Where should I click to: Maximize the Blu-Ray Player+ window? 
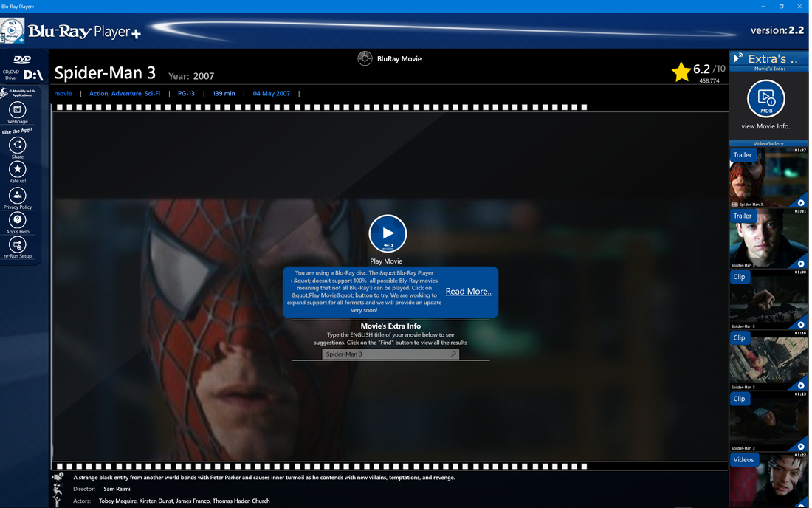[782, 6]
